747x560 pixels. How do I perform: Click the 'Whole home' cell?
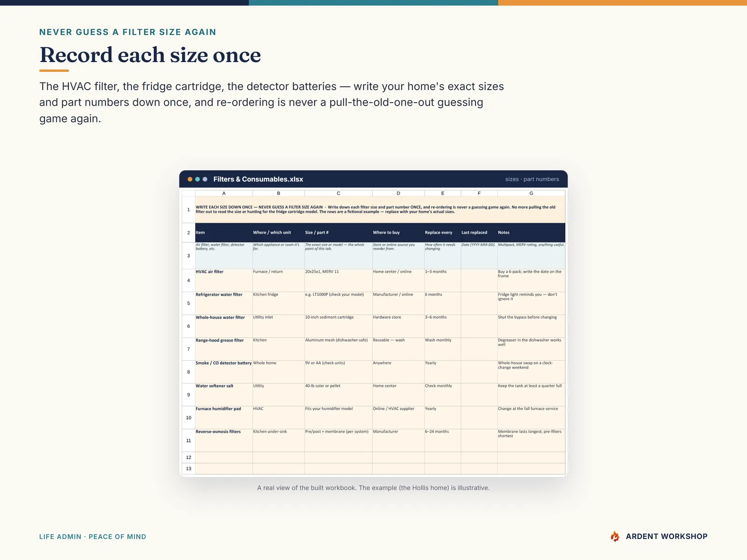pos(279,372)
